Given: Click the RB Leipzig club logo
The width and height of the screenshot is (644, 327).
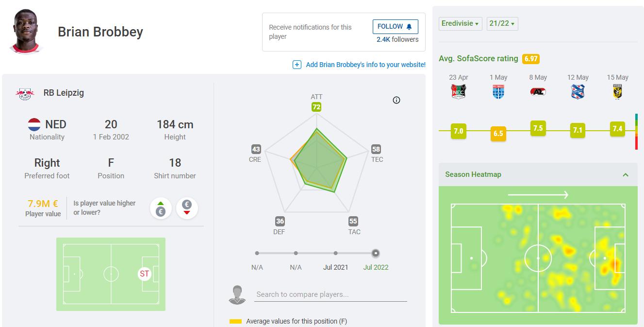Looking at the screenshot, I should (x=25, y=93).
